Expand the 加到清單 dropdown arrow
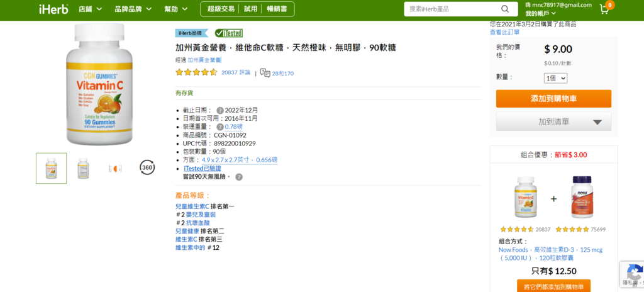644x292 pixels. click(597, 122)
